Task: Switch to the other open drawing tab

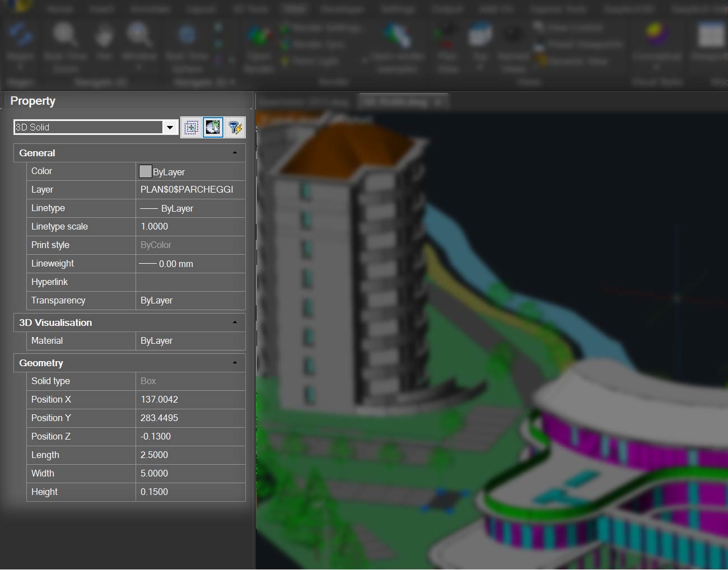Action: point(305,101)
